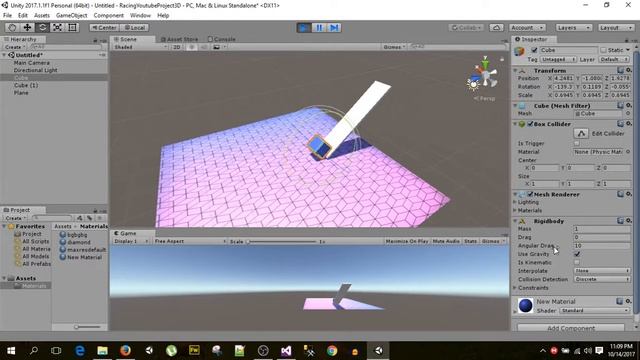The width and height of the screenshot is (640, 360).
Task: Open the Layout dropdown
Action: pyautogui.click(x=616, y=27)
